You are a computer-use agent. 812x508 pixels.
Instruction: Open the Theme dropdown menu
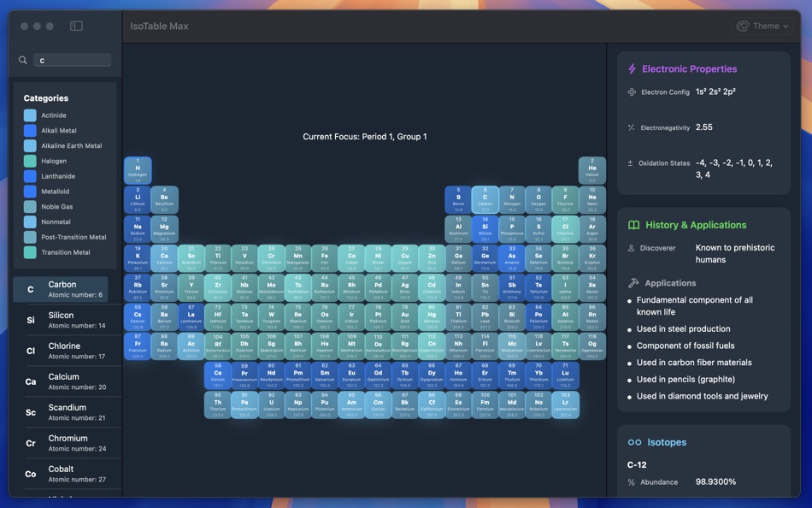click(x=762, y=26)
